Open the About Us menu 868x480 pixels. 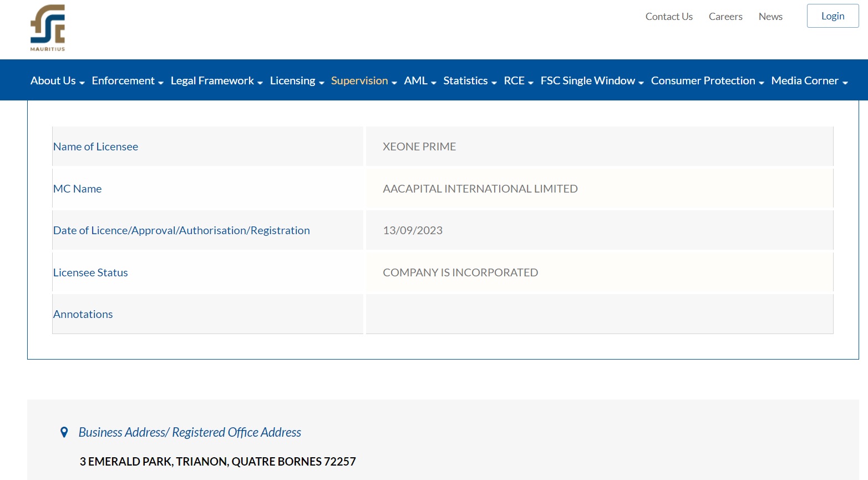click(x=53, y=80)
